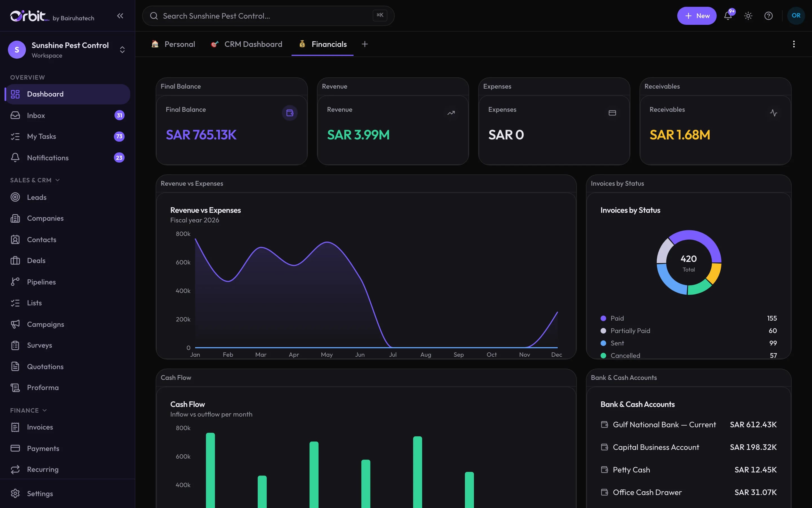Click the Surveys clipboard icon
The image size is (812, 508).
pyautogui.click(x=15, y=345)
